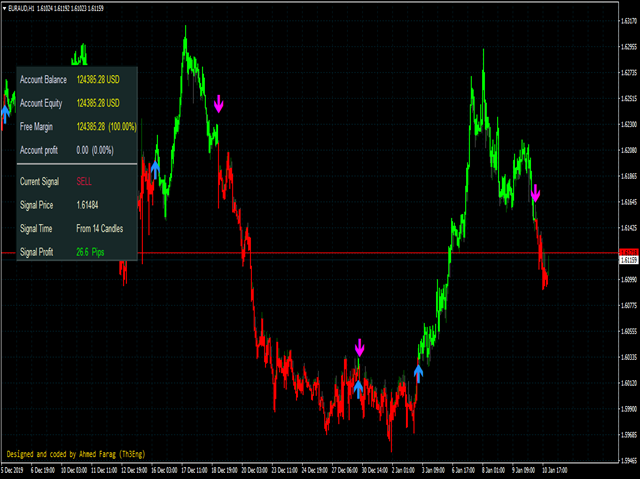Select the most recent magenta sell arrow near 9 Jan
Image resolution: width=640 pixels, height=480 pixels.
[x=536, y=192]
